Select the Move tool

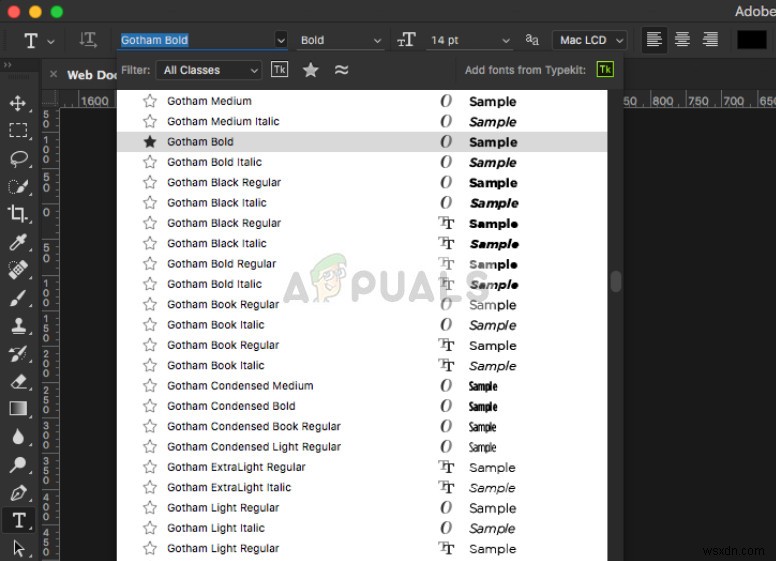pos(18,103)
